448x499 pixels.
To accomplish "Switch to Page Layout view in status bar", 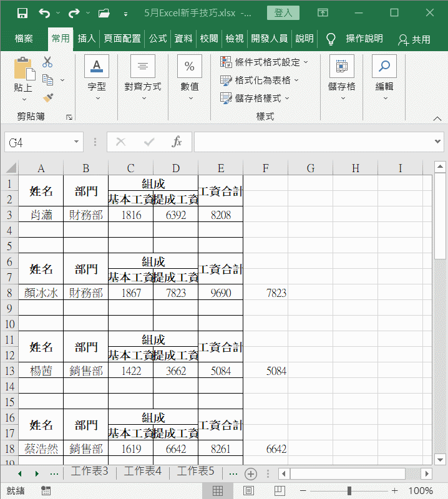I will pos(248,491).
